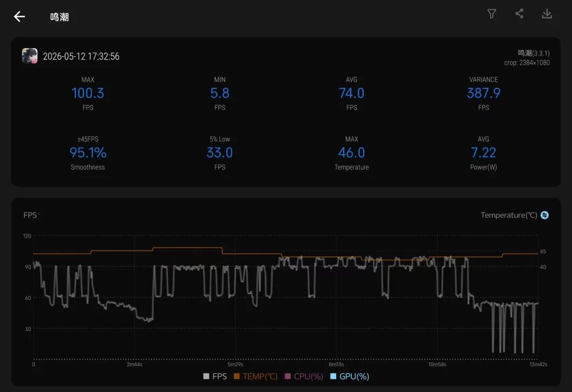
Task: Toggle CPU(%) series in legend
Action: (x=304, y=376)
